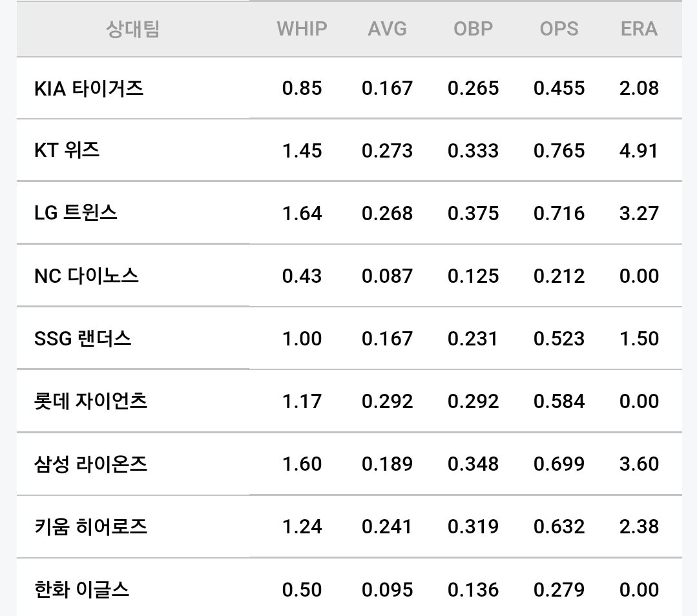The image size is (697, 616).
Task: Sort by the AVG column header
Action: [x=387, y=29]
